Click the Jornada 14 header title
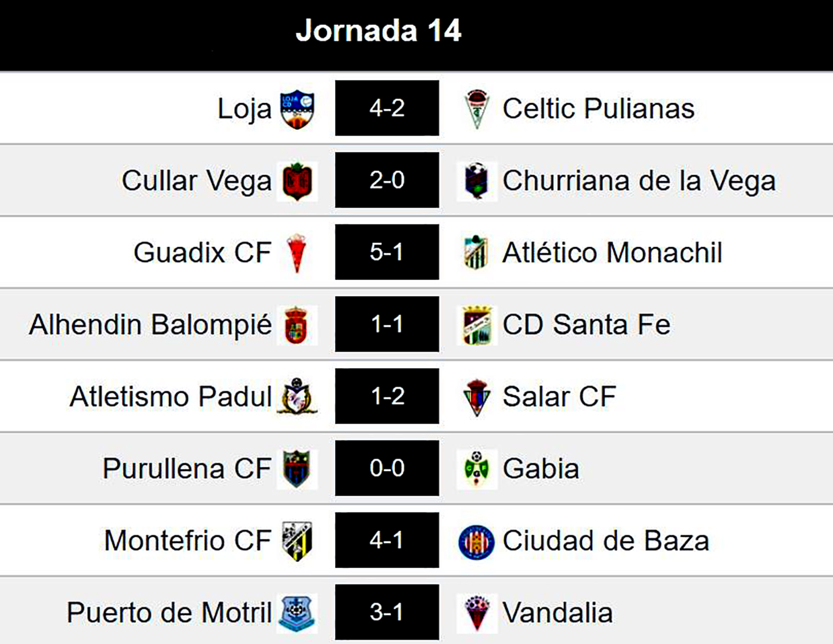 [378, 31]
